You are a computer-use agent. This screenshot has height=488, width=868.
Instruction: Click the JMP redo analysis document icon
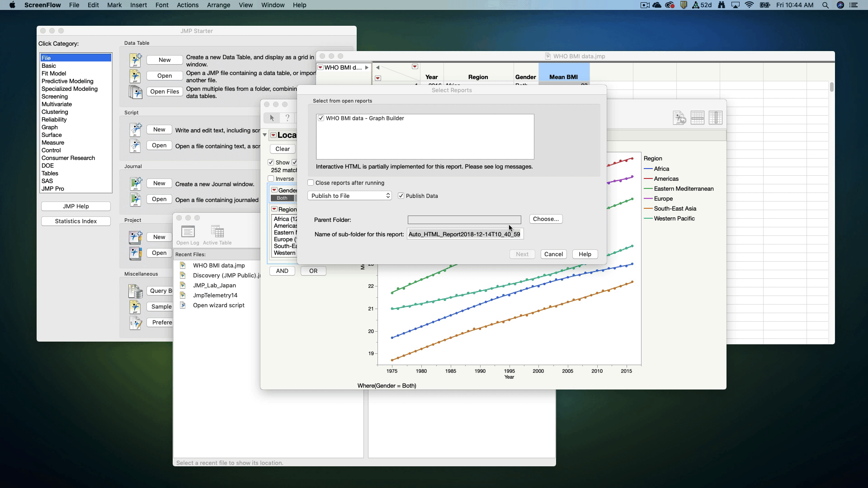pyautogui.click(x=679, y=118)
